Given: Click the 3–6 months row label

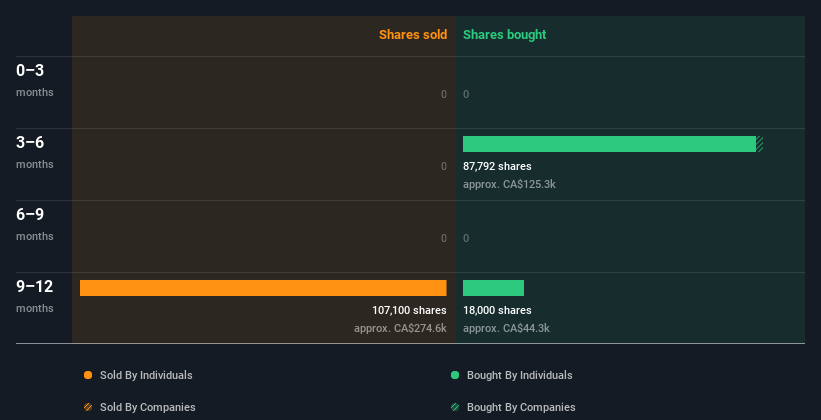Looking at the screenshot, I should click(35, 152).
